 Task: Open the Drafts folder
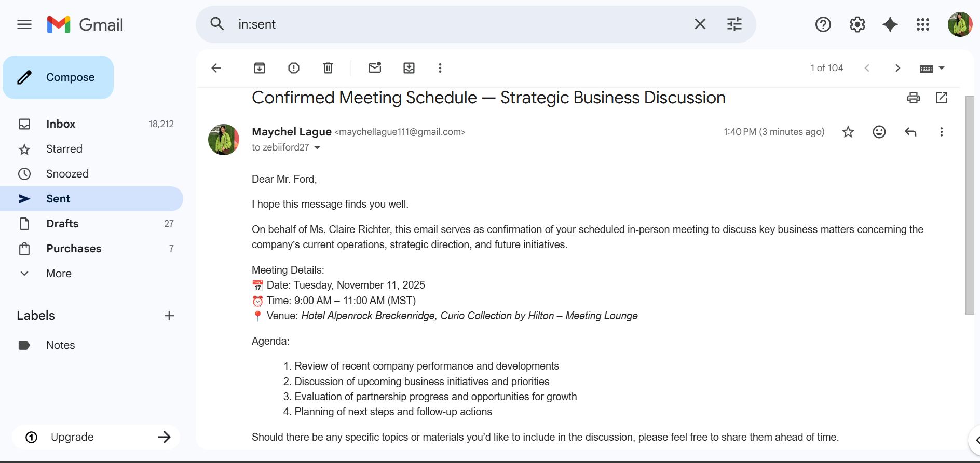(x=62, y=224)
